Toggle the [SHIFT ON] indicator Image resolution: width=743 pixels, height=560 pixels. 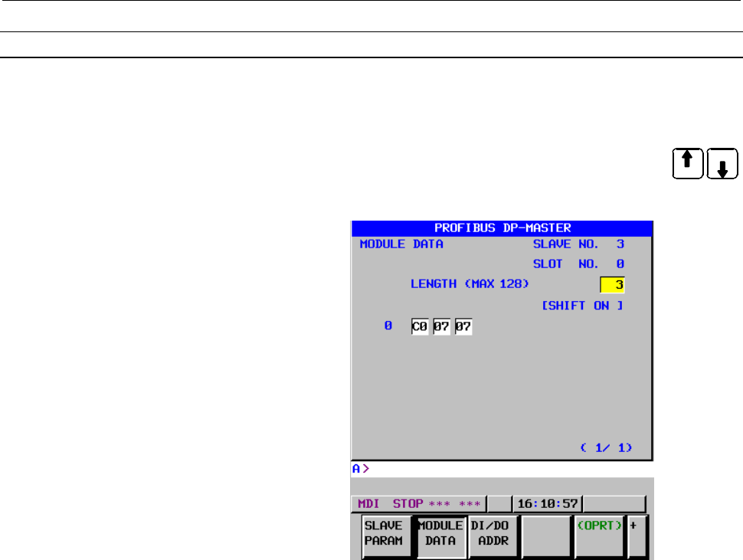coord(583,306)
